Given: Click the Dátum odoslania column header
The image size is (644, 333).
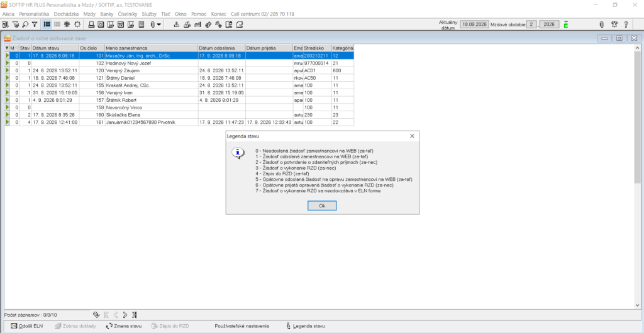Looking at the screenshot, I should click(221, 48).
